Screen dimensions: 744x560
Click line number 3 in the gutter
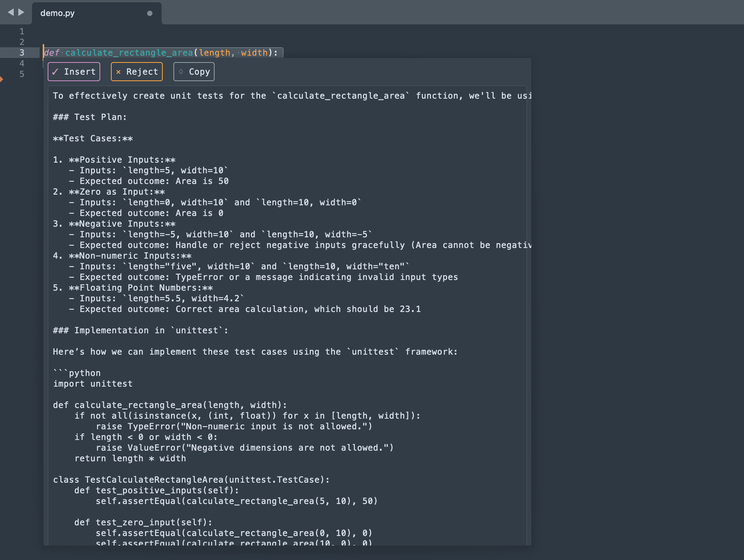coord(22,53)
